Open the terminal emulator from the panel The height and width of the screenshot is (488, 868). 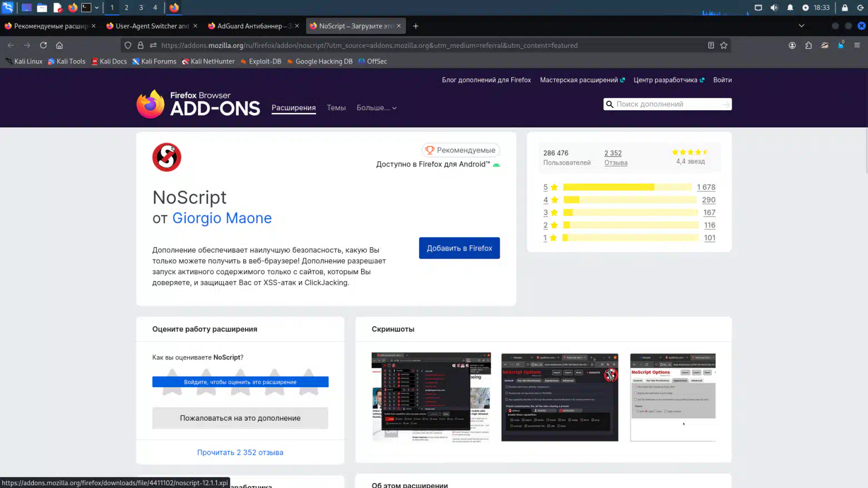tap(86, 8)
